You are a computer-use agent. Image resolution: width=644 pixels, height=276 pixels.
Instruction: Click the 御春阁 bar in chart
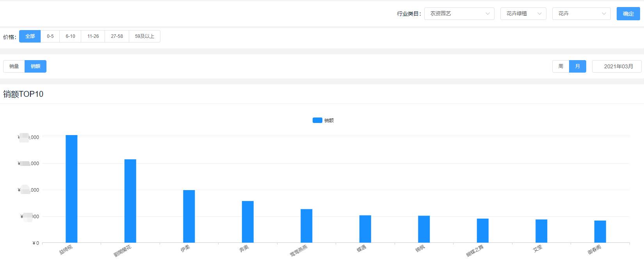[600, 231]
